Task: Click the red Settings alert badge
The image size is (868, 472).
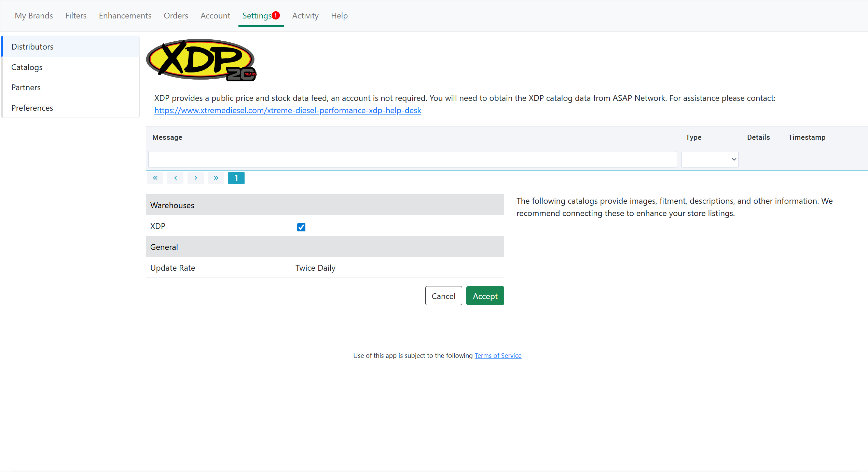Action: (276, 15)
